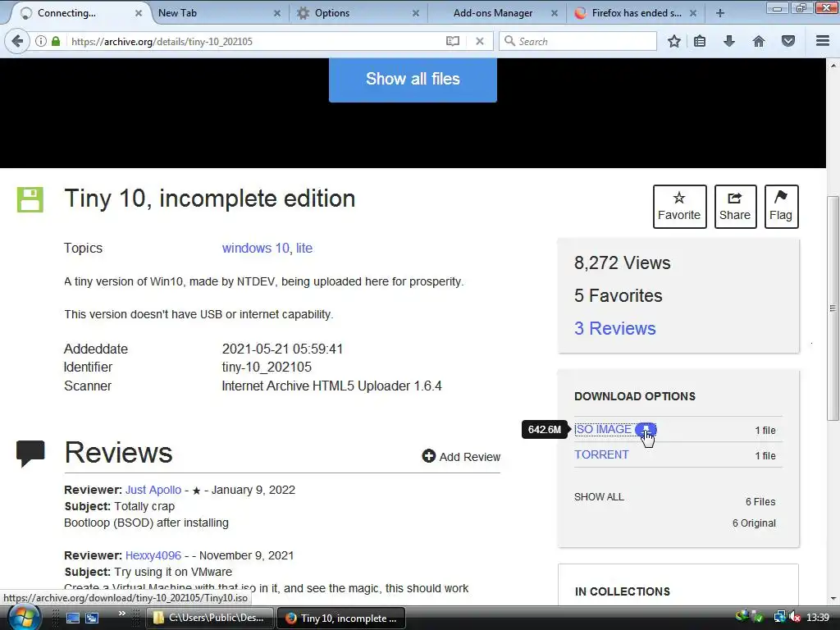
Task: Click the 6 Files count text
Action: tap(760, 502)
